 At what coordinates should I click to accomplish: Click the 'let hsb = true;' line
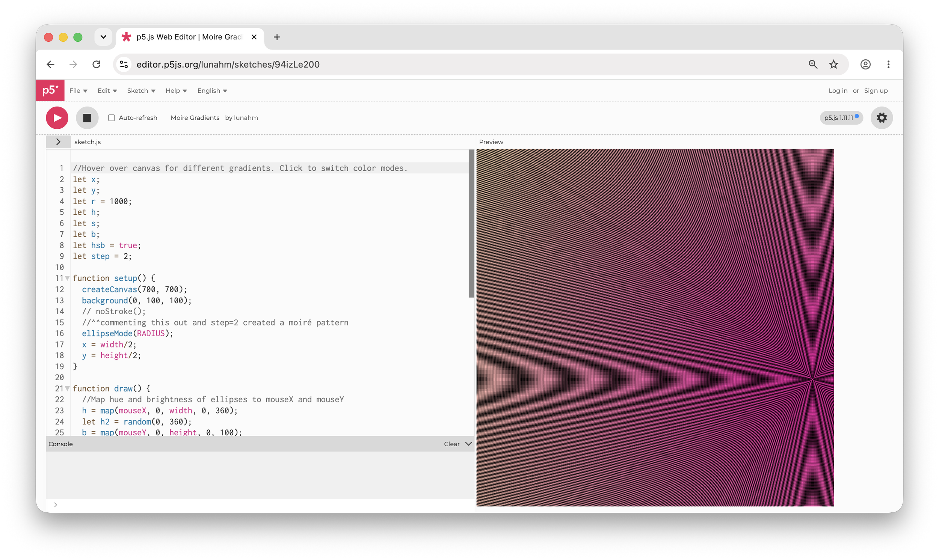tap(107, 245)
